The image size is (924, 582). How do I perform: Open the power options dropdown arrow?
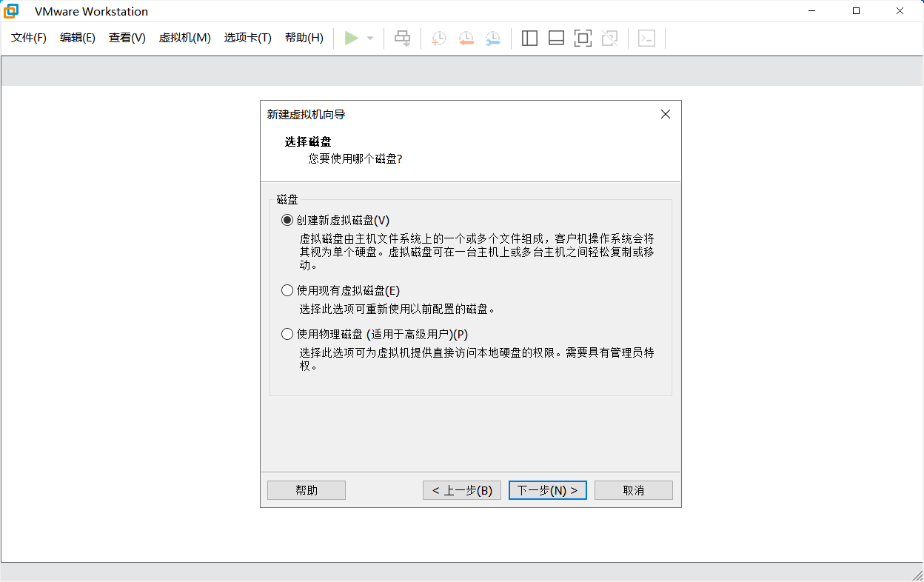pyautogui.click(x=370, y=39)
